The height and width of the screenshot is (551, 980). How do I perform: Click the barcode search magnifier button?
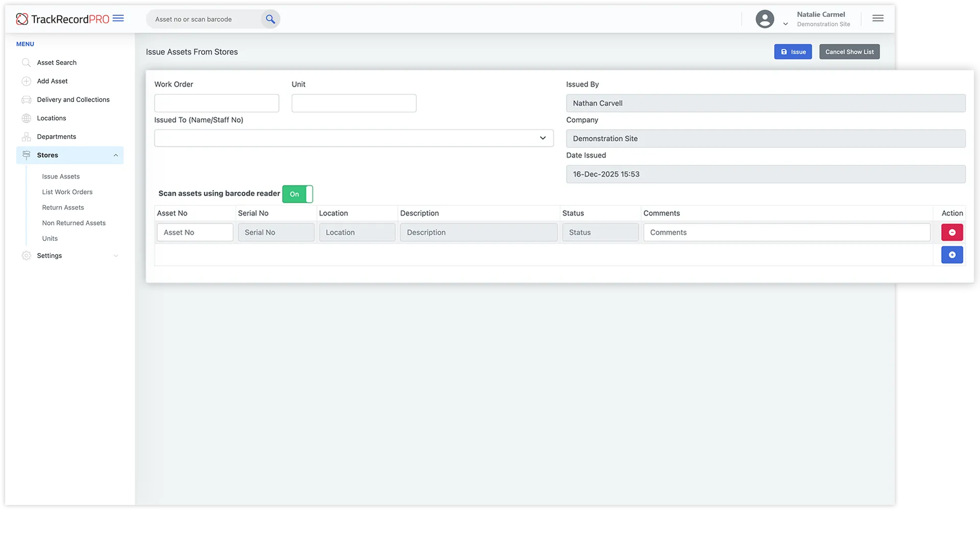pyautogui.click(x=270, y=19)
